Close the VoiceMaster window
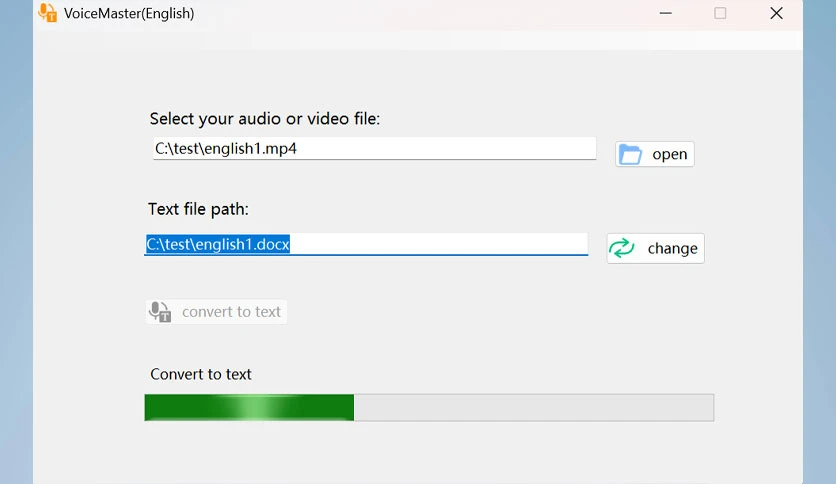 coord(776,13)
